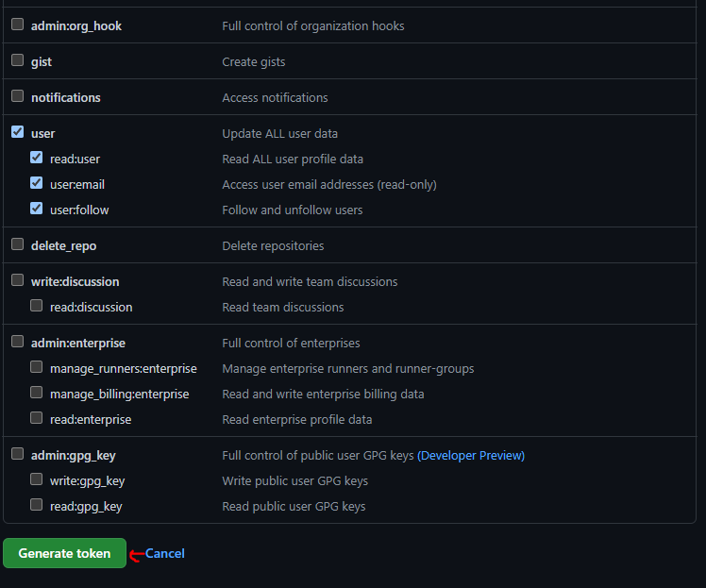Screen dimensions: 706x588
Task: Click 'Read public user GPG keys' text
Action: (x=294, y=507)
